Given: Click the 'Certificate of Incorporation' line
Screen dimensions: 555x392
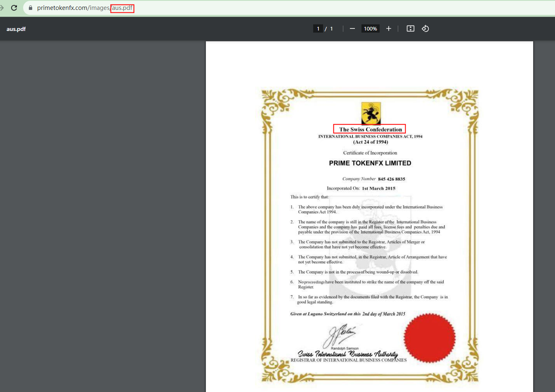Looking at the screenshot, I should click(370, 153).
